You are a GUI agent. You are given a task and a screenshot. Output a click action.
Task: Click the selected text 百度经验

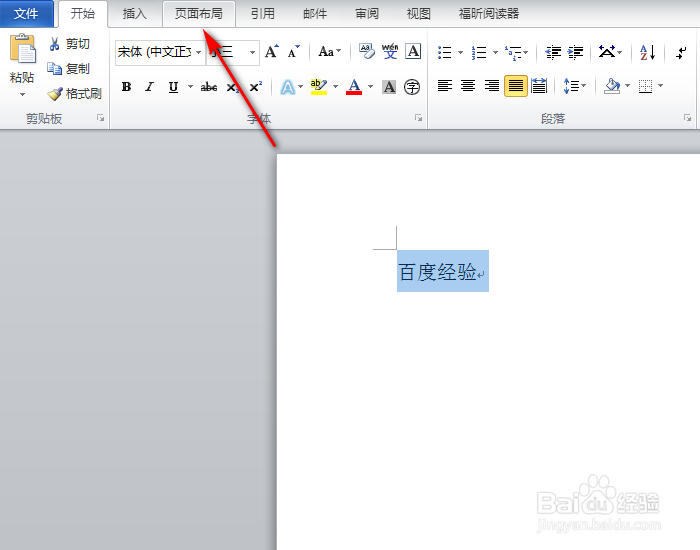pos(438,271)
